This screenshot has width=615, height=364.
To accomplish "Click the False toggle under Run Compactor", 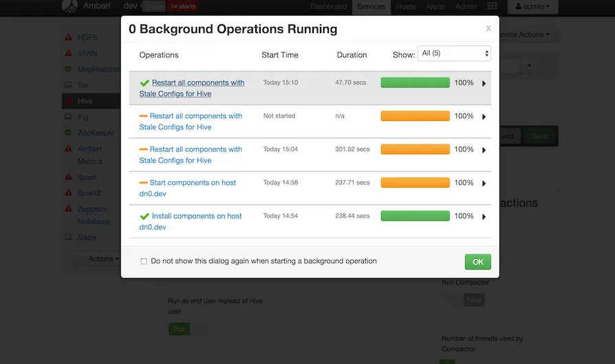I will point(474,300).
